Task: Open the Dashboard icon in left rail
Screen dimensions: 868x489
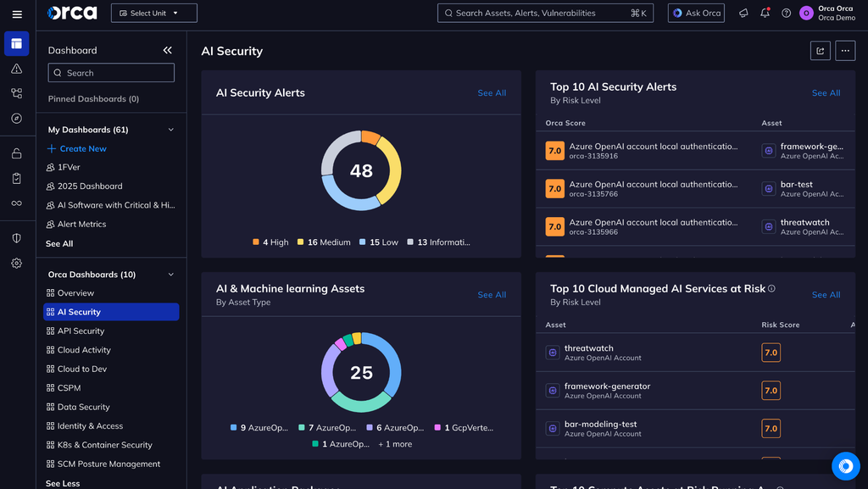Action: [x=17, y=44]
